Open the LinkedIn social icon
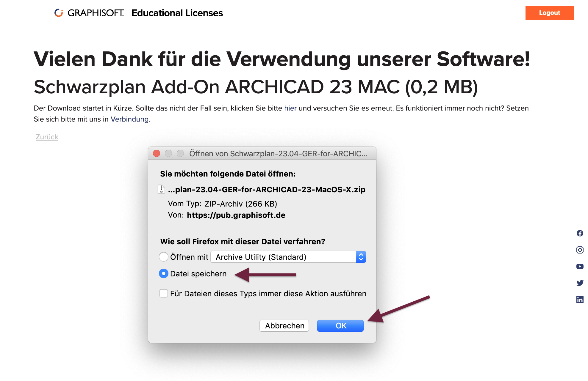The width and height of the screenshot is (588, 381). pos(580,300)
